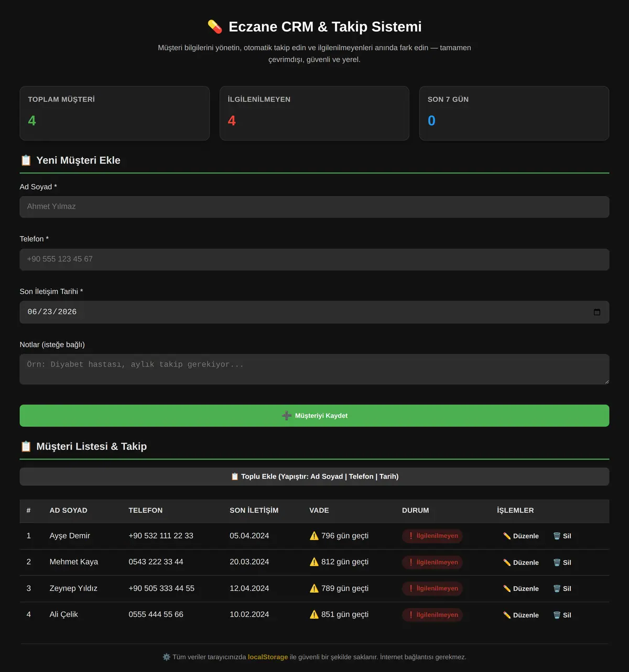Viewport: 629px width, 672px height.
Task: Click the İlgilenilmeyen badge in Ayşe Demir's row
Action: click(x=432, y=536)
